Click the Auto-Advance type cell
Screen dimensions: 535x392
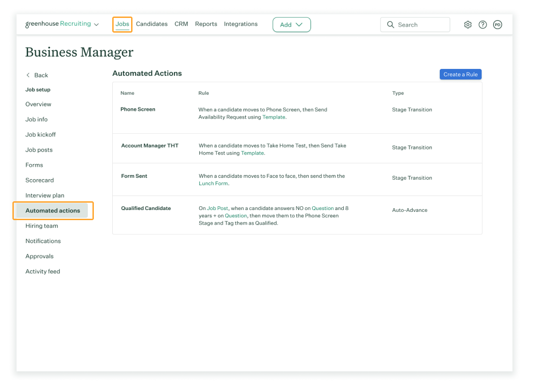click(x=409, y=210)
